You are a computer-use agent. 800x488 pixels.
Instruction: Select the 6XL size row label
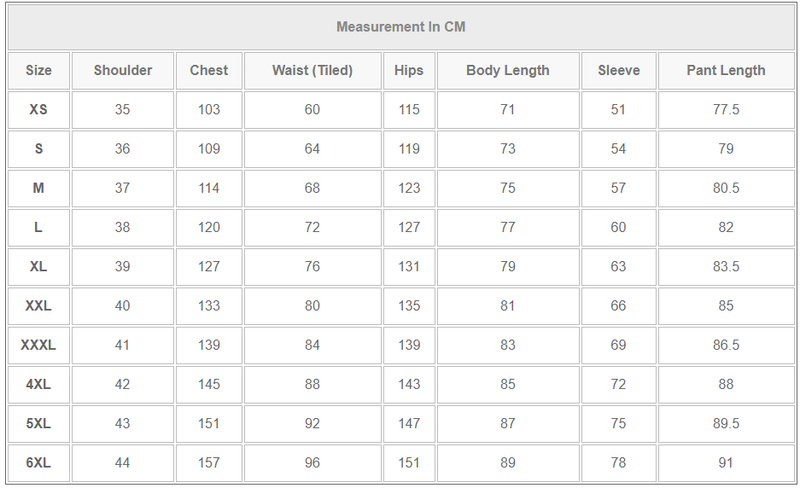click(x=38, y=463)
